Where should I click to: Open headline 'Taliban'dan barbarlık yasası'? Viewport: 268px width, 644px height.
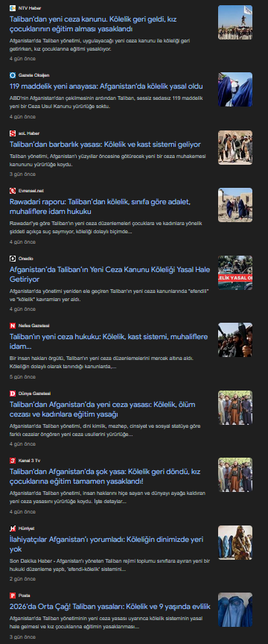point(105,145)
